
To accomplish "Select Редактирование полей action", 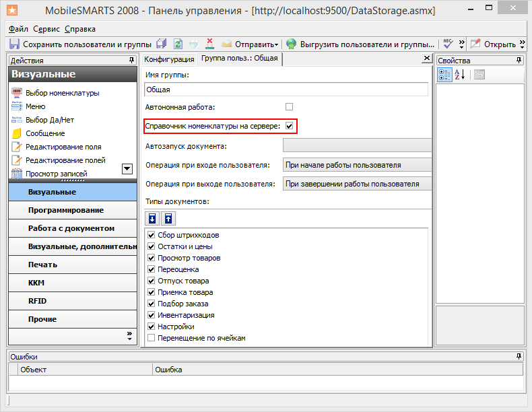I will (x=59, y=160).
